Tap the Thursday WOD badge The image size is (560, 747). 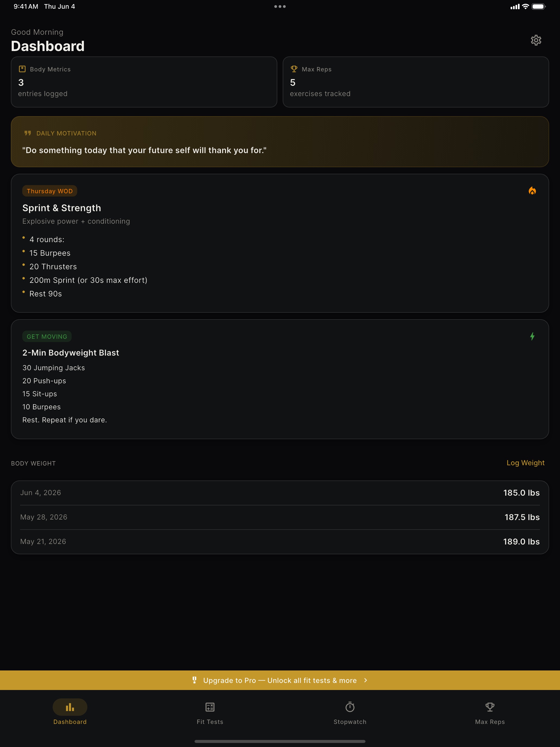click(50, 191)
